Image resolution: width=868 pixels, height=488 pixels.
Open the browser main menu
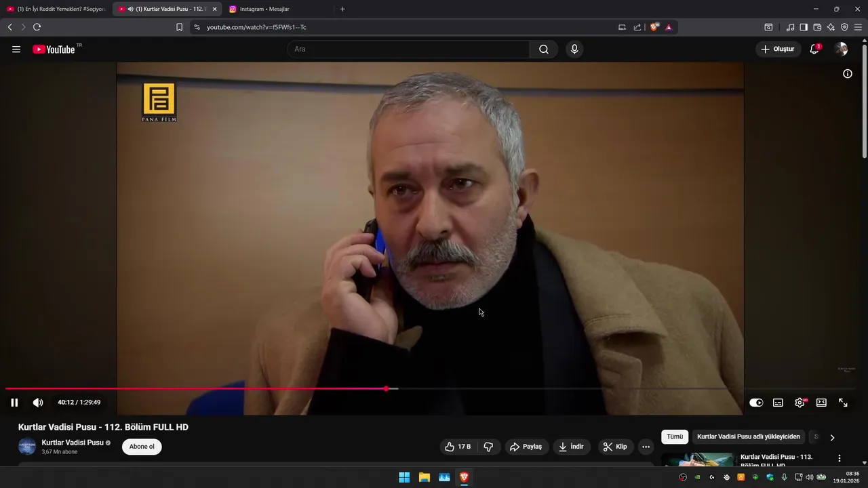point(858,27)
